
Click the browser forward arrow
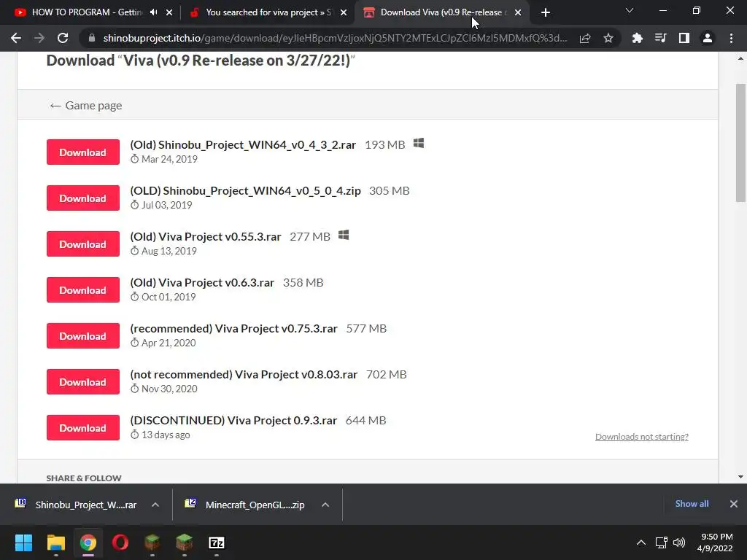click(x=39, y=38)
